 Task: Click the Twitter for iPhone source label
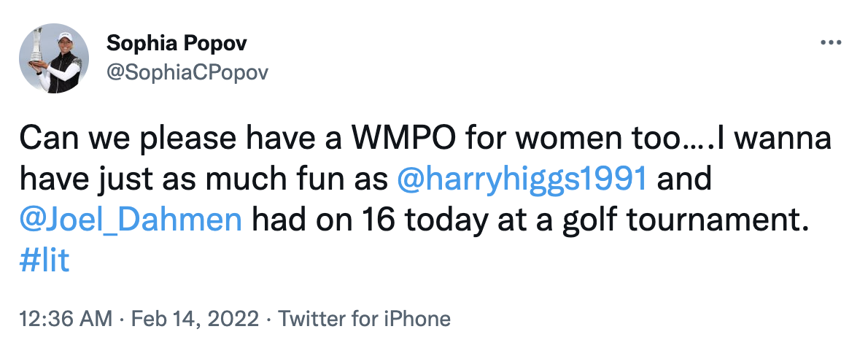(x=365, y=319)
